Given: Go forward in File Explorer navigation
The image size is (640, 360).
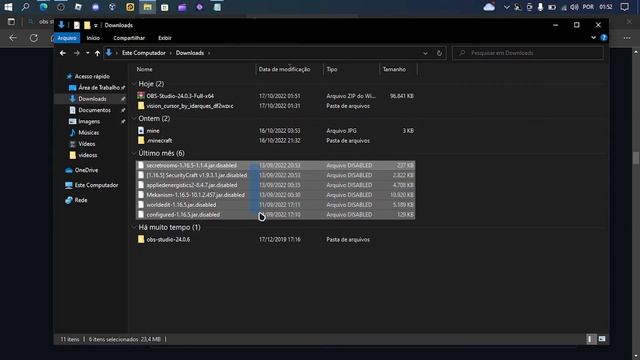Looking at the screenshot, I should tap(76, 53).
